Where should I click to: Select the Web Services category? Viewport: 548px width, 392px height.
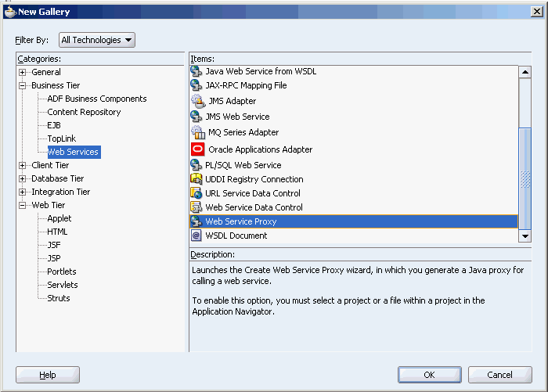point(74,152)
